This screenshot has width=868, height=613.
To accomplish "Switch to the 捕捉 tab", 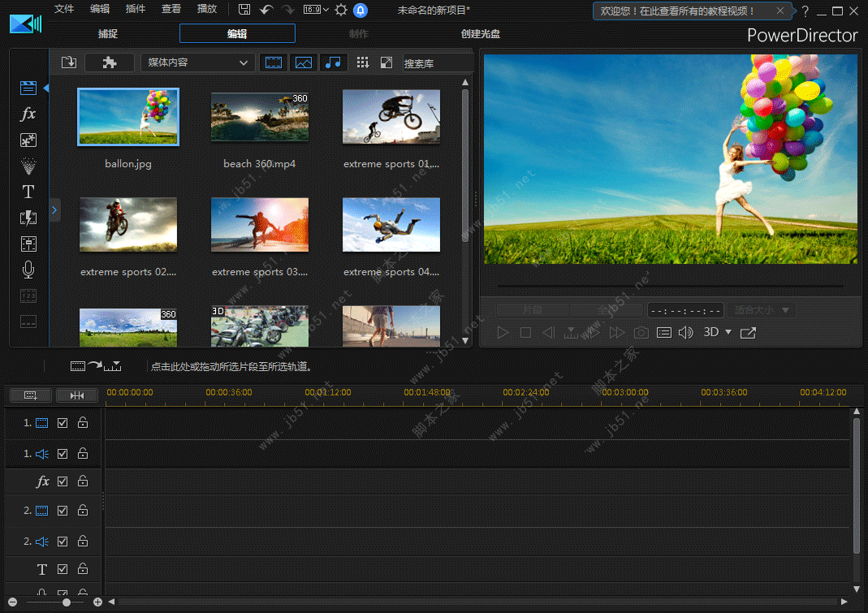I will (x=107, y=34).
